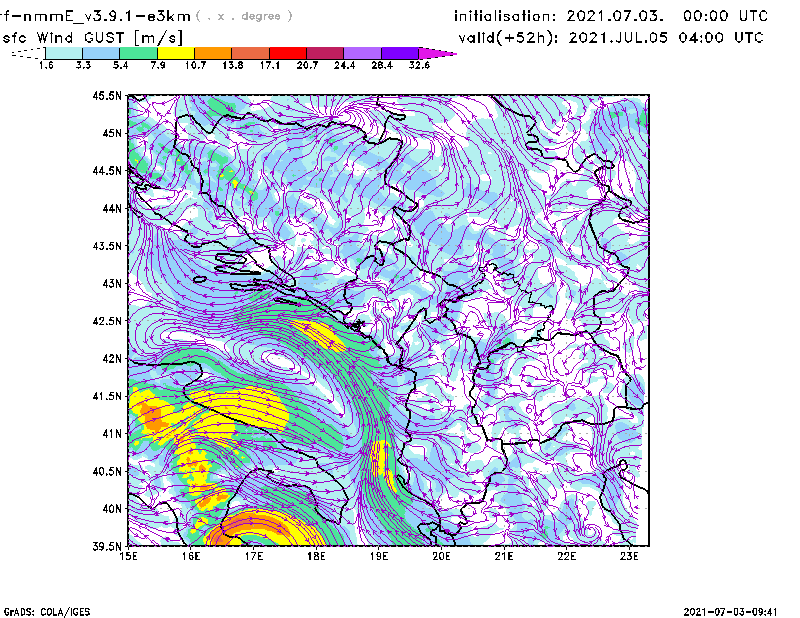Click the light purple 24.4–28.4 legend swatch
Image resolution: width=800 pixels, height=618 pixels.
(362, 53)
